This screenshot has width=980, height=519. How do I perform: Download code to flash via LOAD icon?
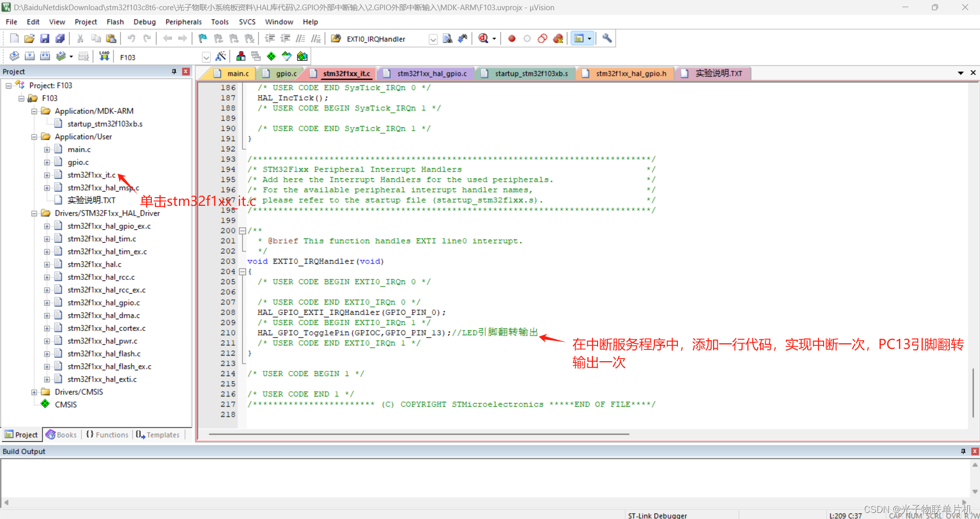(104, 56)
